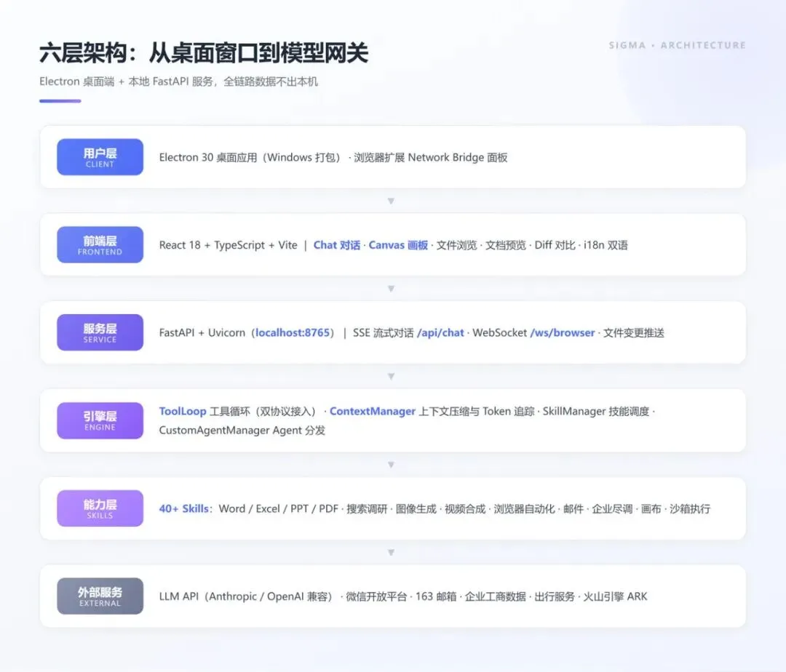
Task: Click the text 出行服务
Action: click(x=555, y=596)
